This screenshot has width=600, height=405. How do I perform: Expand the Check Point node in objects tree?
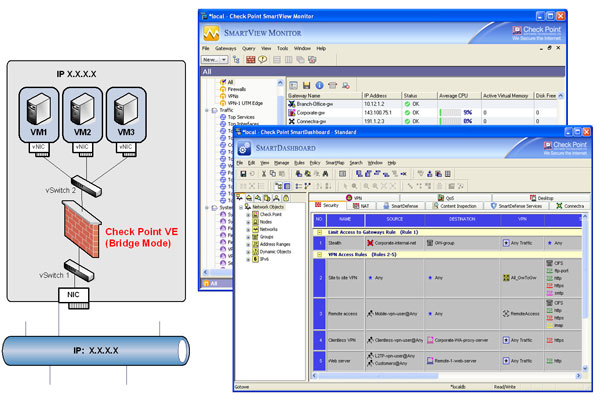[248, 213]
